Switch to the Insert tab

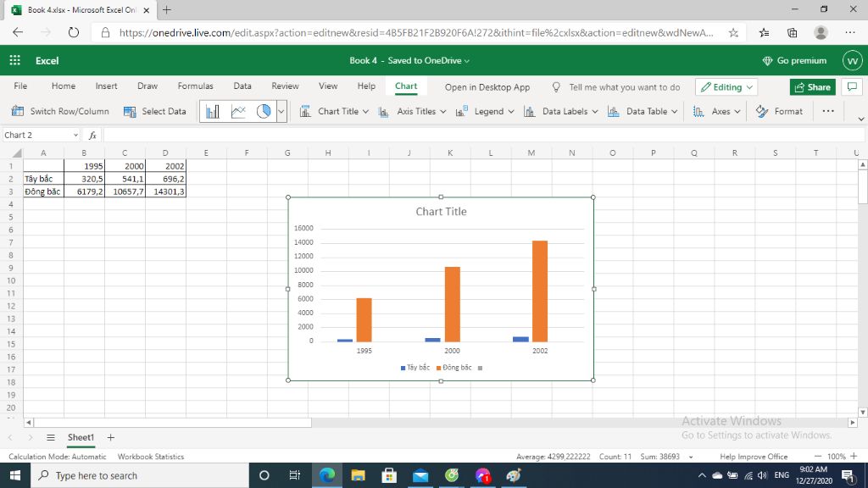point(106,86)
